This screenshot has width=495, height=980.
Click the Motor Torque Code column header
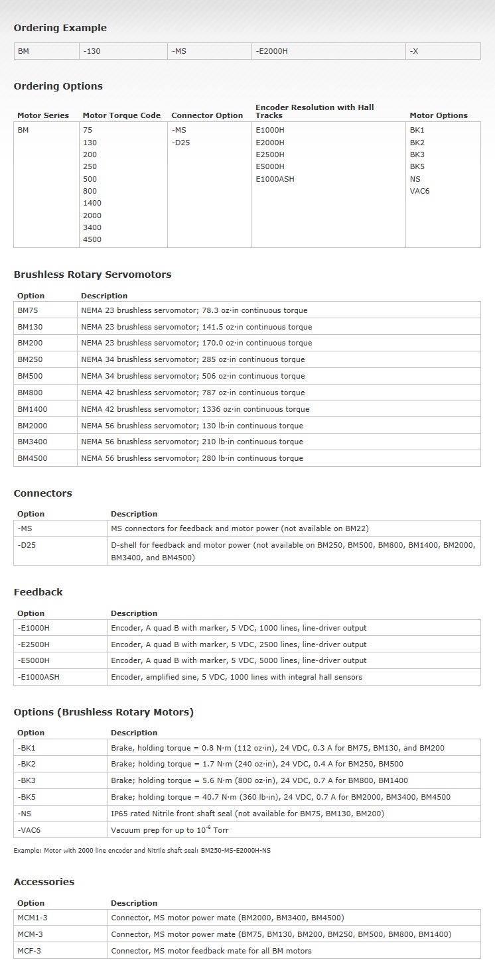coord(121,115)
